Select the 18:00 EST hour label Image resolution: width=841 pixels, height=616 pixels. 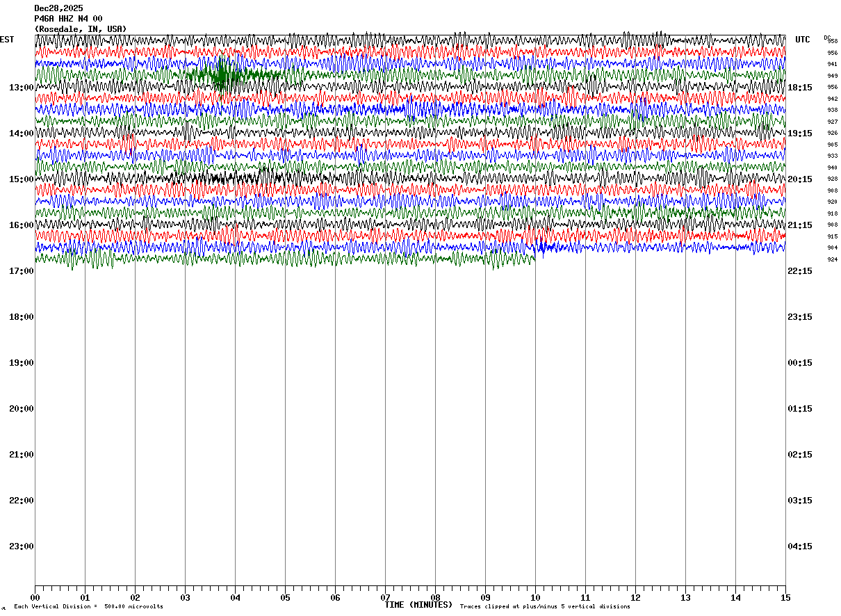(x=22, y=317)
